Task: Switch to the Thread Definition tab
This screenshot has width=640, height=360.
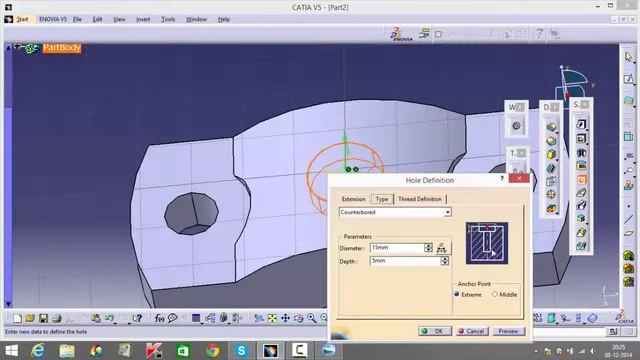Action: tap(420, 199)
